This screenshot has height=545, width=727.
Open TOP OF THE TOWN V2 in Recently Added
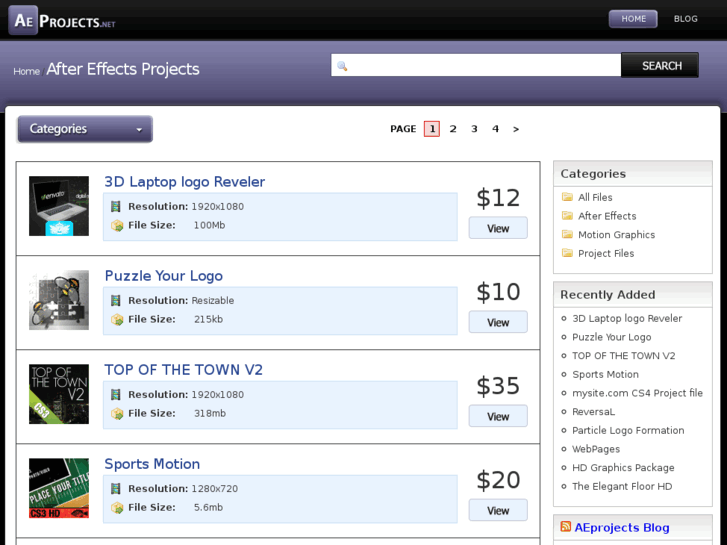tap(624, 356)
